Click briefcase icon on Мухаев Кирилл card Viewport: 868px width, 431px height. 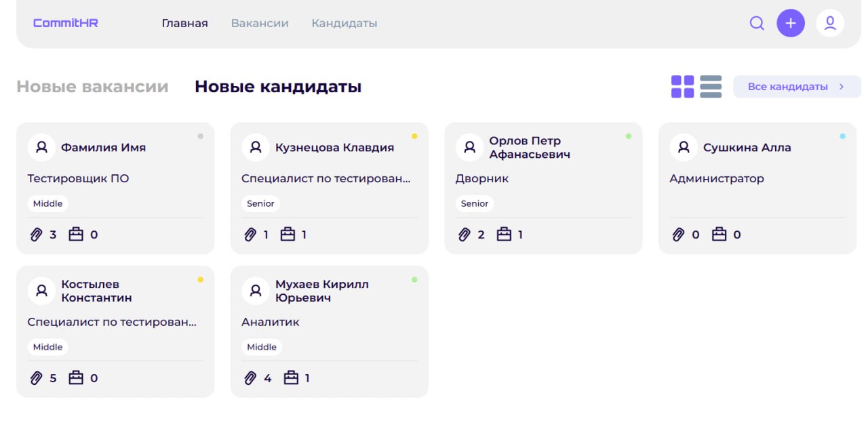pyautogui.click(x=291, y=378)
